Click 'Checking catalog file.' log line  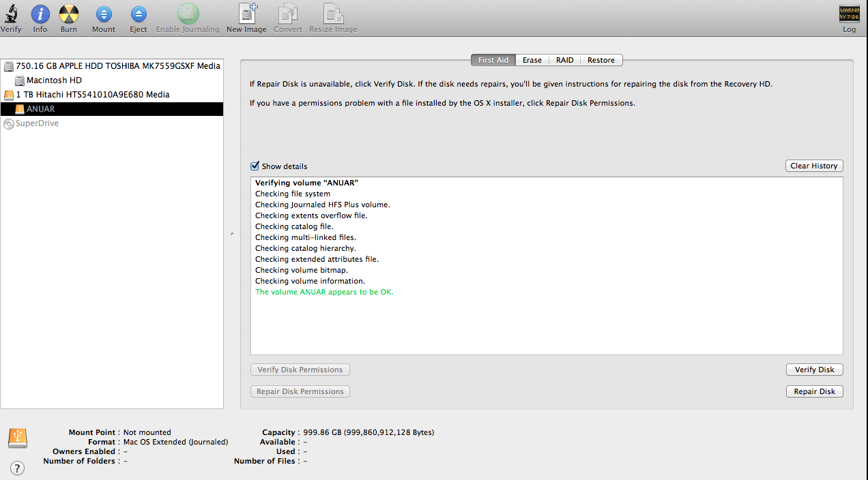coord(294,226)
